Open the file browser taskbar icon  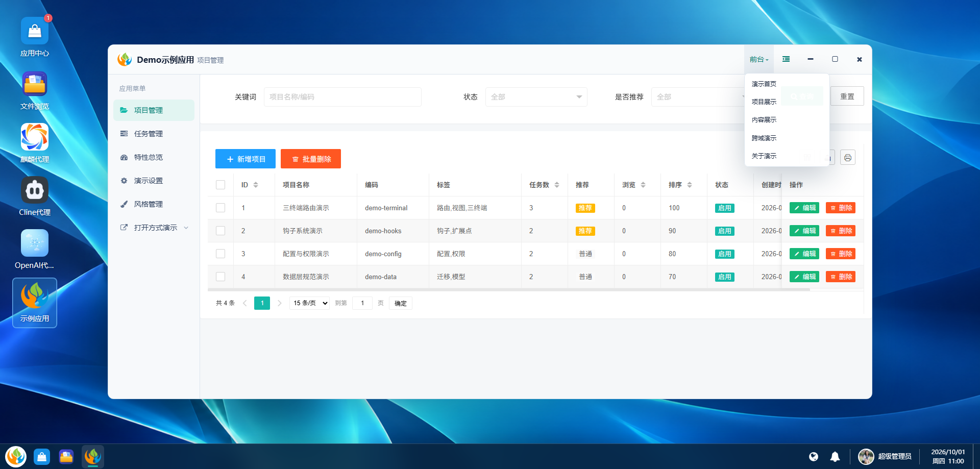point(66,456)
